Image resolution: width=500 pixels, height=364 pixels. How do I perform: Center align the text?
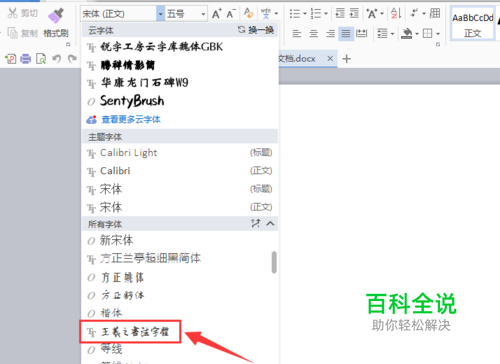pyautogui.click(x=313, y=33)
